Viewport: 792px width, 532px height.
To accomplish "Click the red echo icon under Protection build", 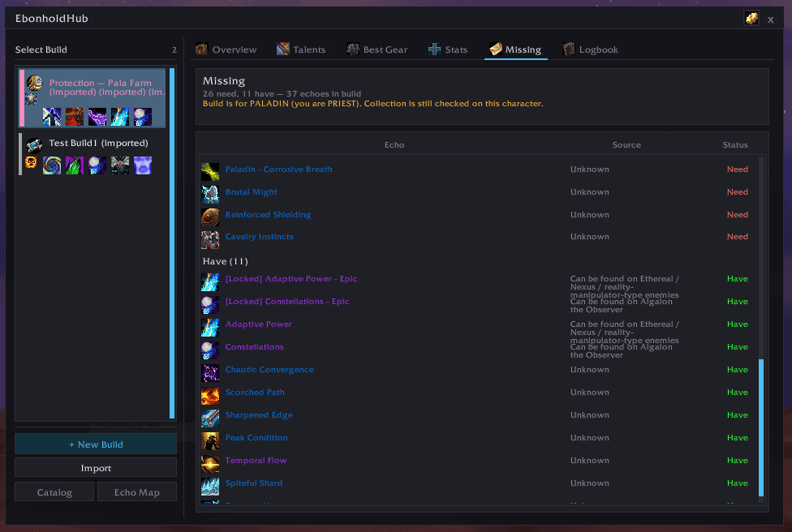I will coord(75,117).
